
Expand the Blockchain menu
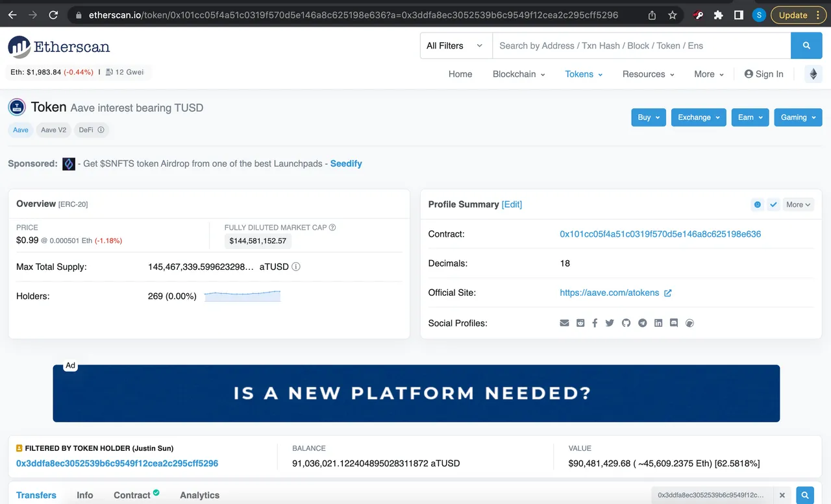pos(519,74)
